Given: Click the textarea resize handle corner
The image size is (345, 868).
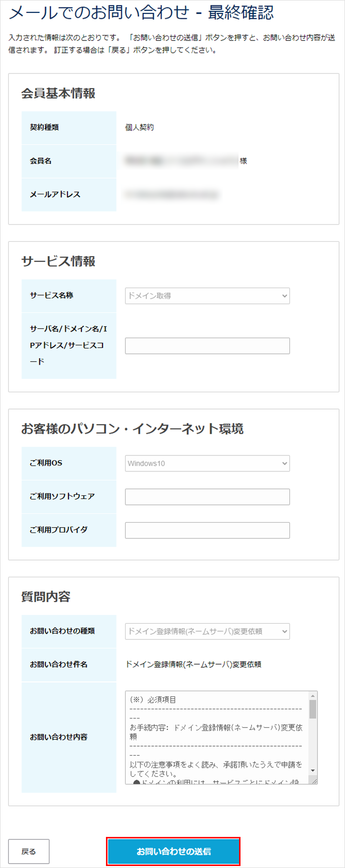Looking at the screenshot, I should coord(313,780).
